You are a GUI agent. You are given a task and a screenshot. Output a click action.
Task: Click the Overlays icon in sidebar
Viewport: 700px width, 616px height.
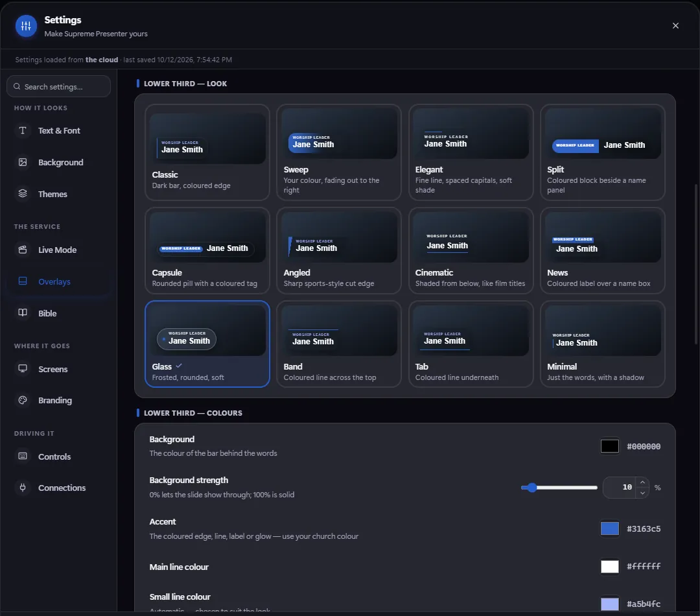(23, 281)
